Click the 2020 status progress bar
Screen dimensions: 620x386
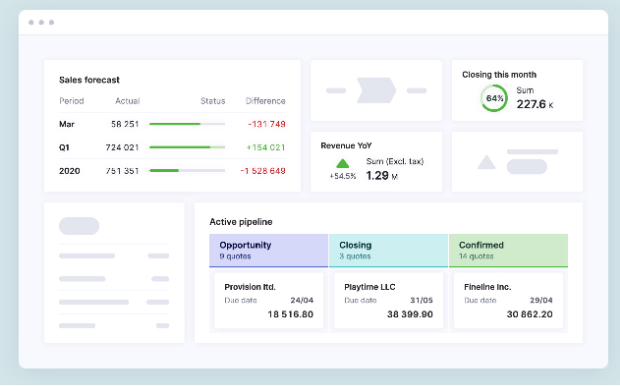(187, 171)
